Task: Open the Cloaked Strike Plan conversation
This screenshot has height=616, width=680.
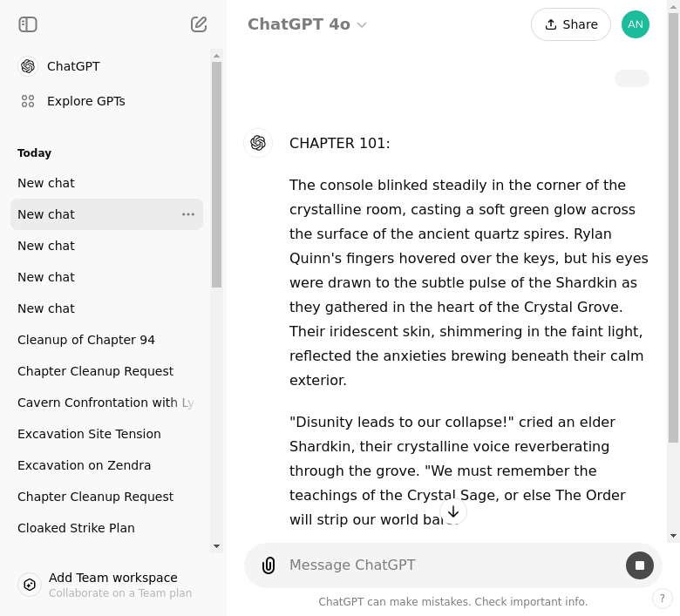Action: coord(76,528)
